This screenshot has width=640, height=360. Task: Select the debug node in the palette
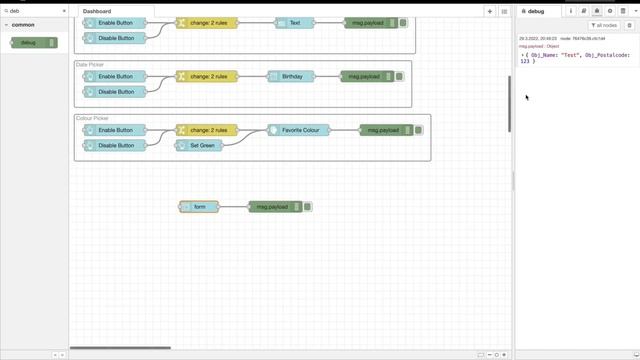34,42
